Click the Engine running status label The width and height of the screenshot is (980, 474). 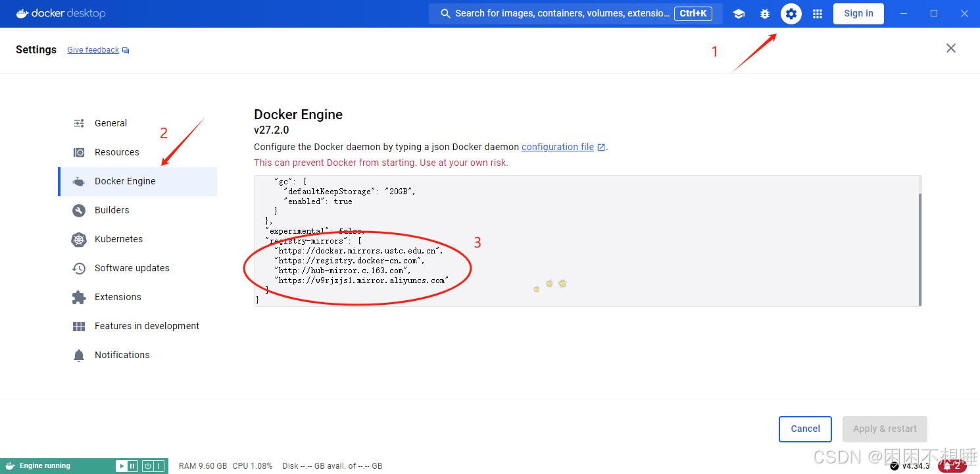click(45, 466)
